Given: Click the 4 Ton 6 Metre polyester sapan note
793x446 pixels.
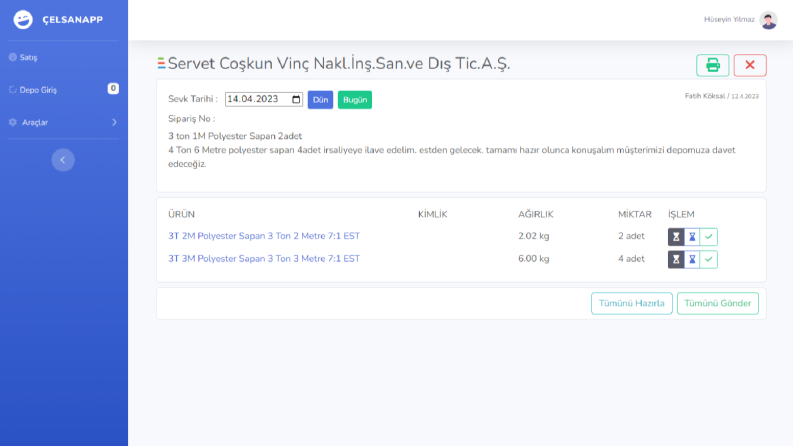Looking at the screenshot, I should (452, 157).
